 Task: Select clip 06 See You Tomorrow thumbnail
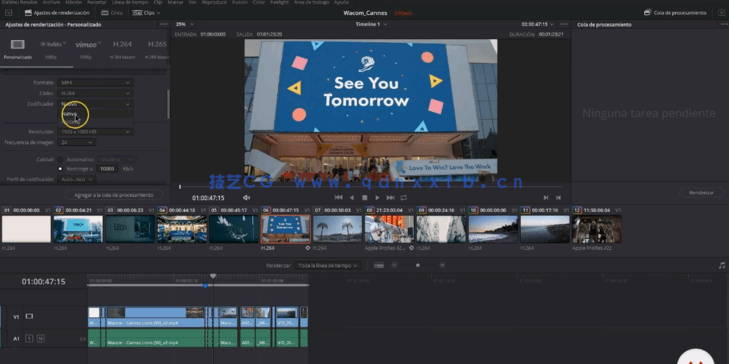285,229
